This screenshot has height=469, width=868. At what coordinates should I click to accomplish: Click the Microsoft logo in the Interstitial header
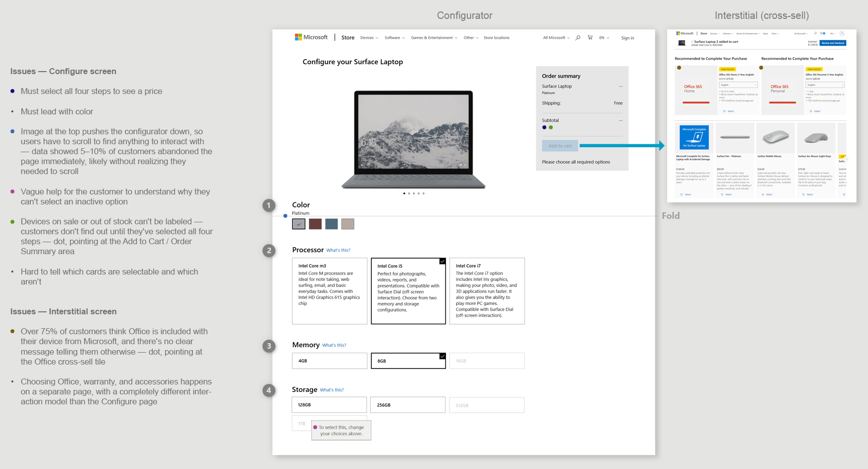(685, 33)
